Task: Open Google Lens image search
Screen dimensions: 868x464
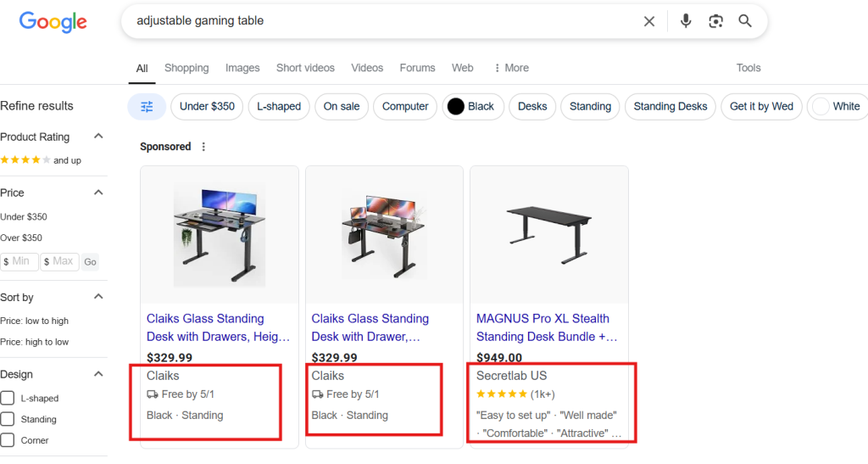Action: [x=716, y=21]
